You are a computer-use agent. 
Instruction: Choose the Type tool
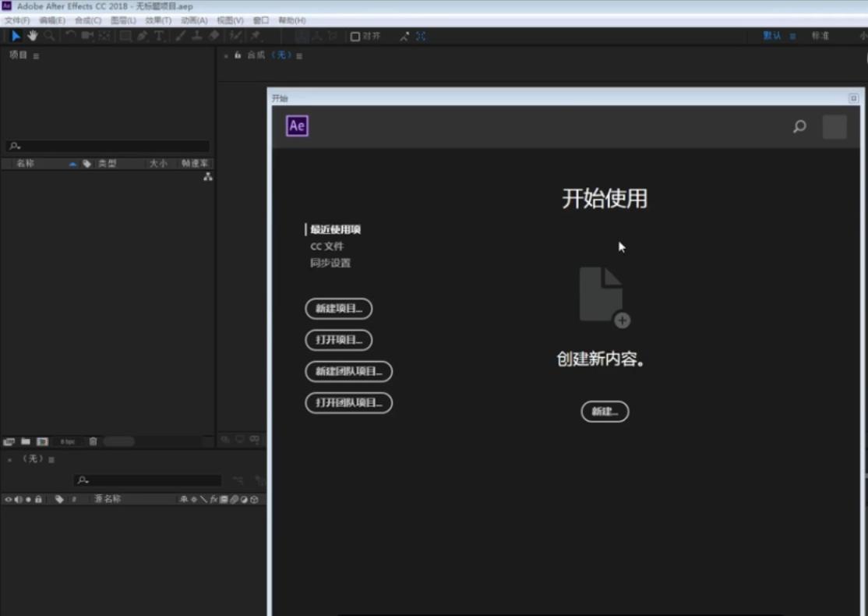click(x=159, y=36)
